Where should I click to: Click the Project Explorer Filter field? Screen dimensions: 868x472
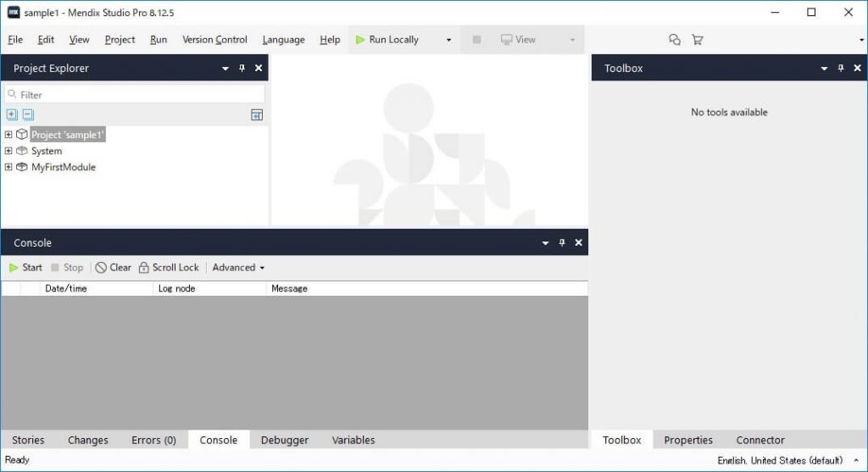(x=136, y=95)
